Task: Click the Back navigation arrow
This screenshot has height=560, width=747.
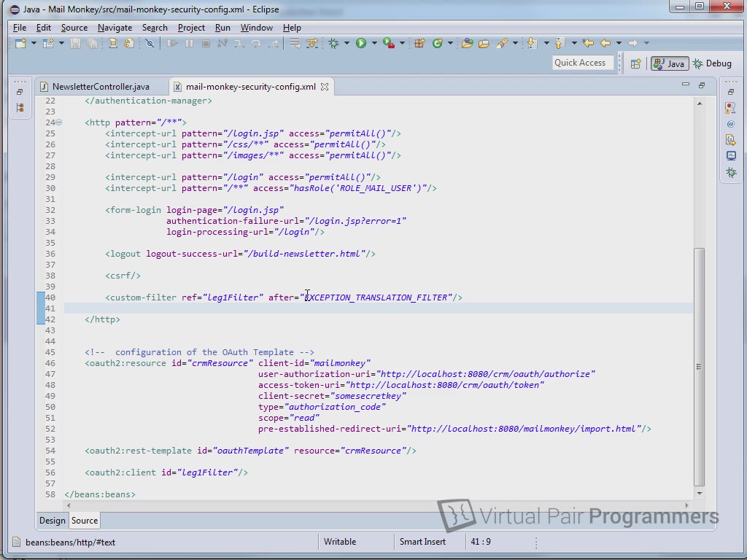Action: tap(605, 43)
